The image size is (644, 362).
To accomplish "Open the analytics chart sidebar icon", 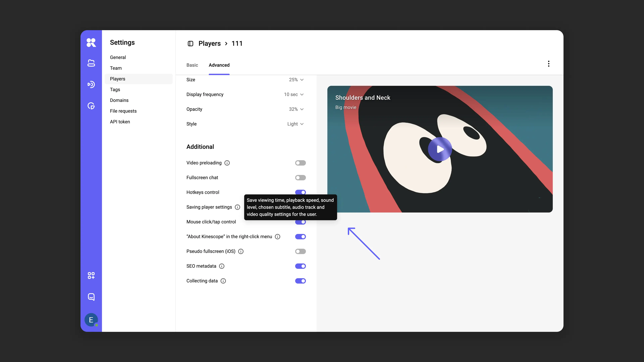I will (x=91, y=106).
